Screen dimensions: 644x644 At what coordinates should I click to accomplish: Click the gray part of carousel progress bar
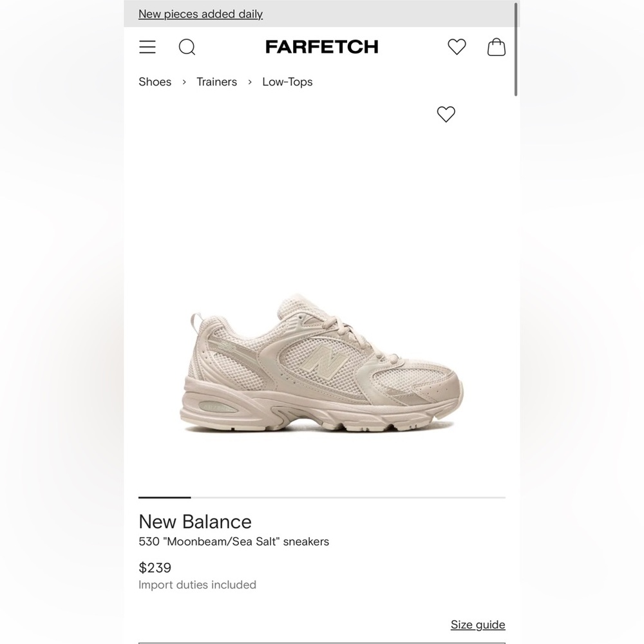coord(348,497)
